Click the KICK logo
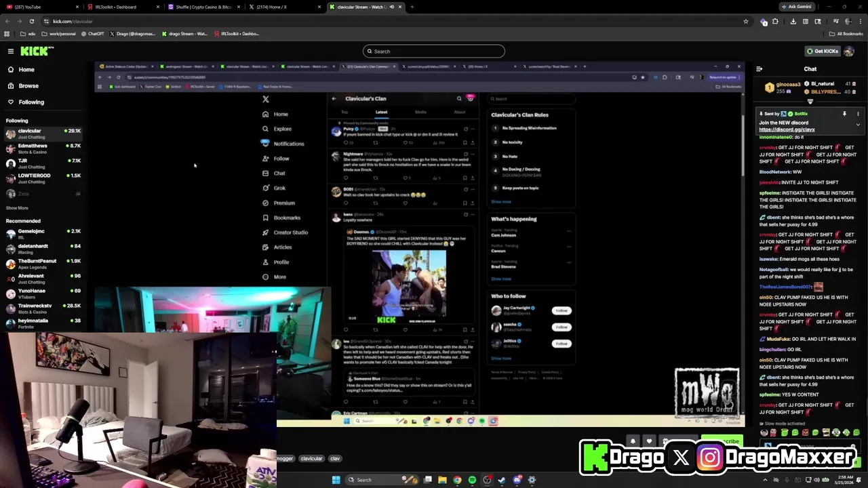This screenshot has width=868, height=488. click(x=35, y=52)
